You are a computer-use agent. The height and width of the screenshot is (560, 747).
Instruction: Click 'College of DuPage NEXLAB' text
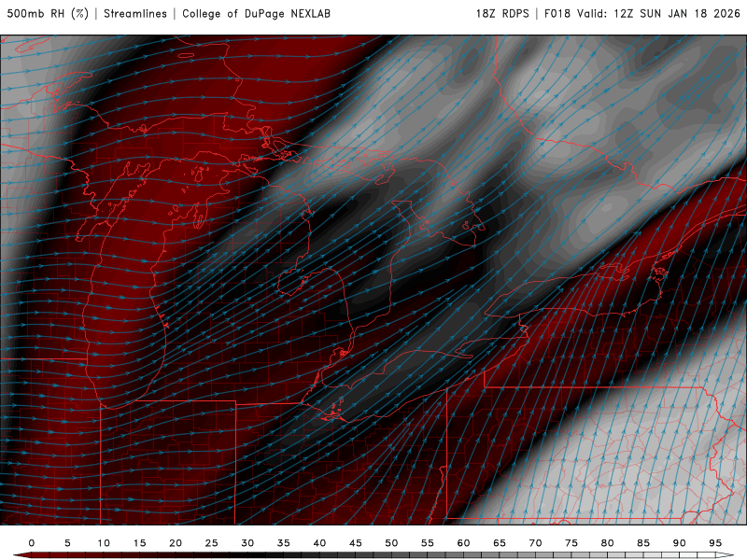tap(256, 14)
